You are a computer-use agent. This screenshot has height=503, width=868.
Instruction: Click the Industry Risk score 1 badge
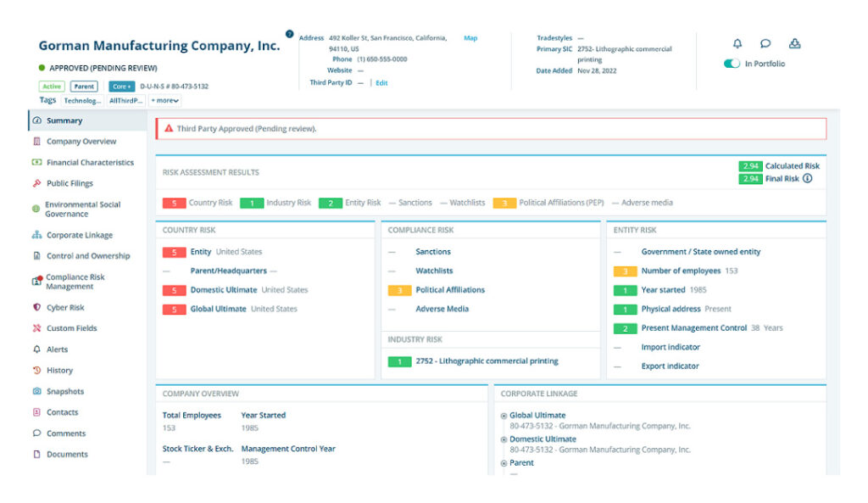point(252,204)
